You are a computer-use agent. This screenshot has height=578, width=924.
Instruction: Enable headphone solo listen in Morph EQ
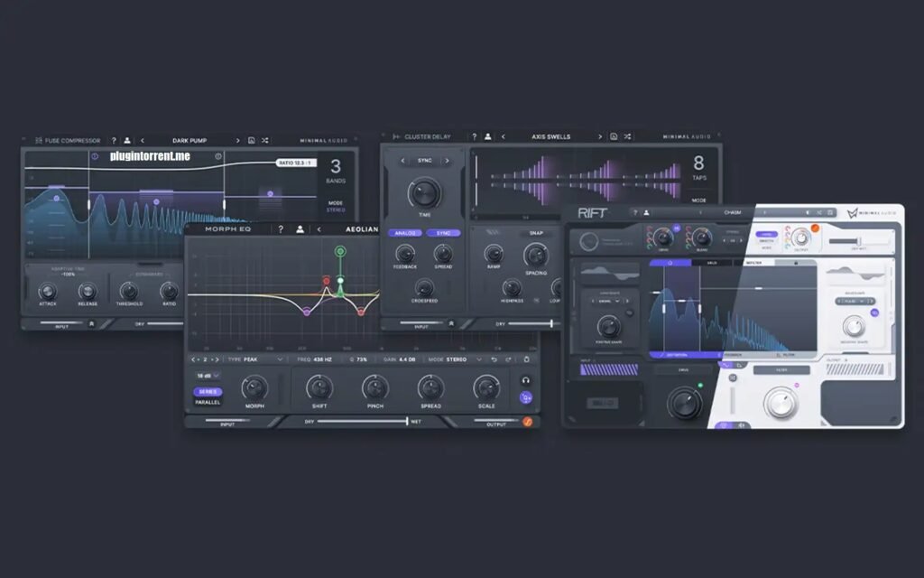(526, 380)
